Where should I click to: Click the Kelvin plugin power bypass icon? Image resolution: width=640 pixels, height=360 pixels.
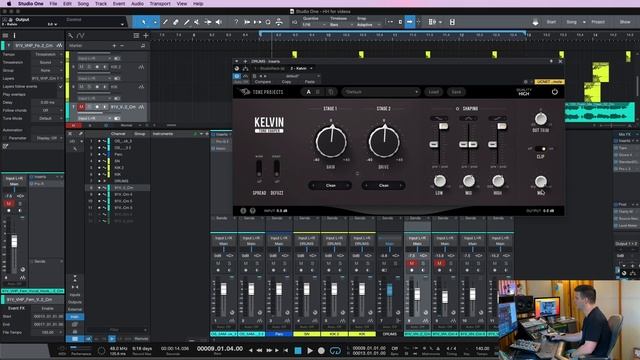click(x=554, y=92)
